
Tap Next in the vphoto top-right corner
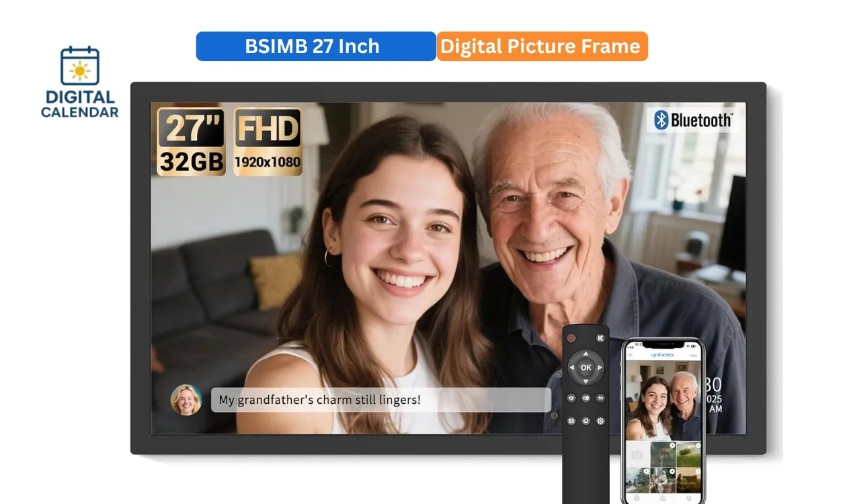tap(692, 355)
